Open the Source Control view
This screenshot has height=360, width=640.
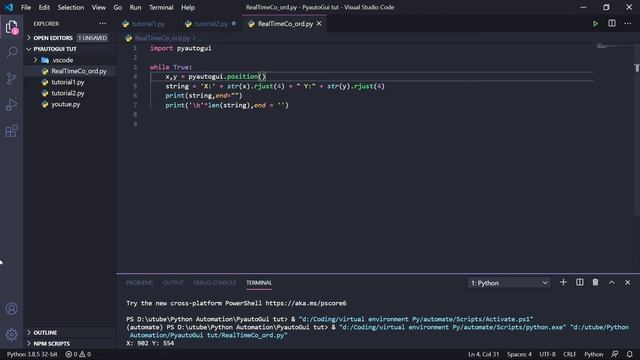[x=11, y=78]
